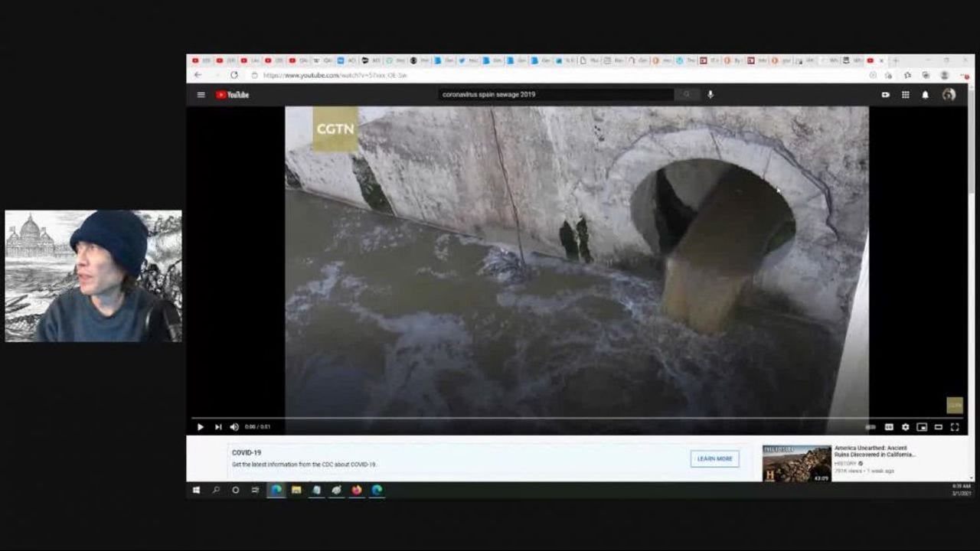Viewport: 980px width, 551px height.
Task: Click the YouTube logo to go home
Action: click(233, 95)
